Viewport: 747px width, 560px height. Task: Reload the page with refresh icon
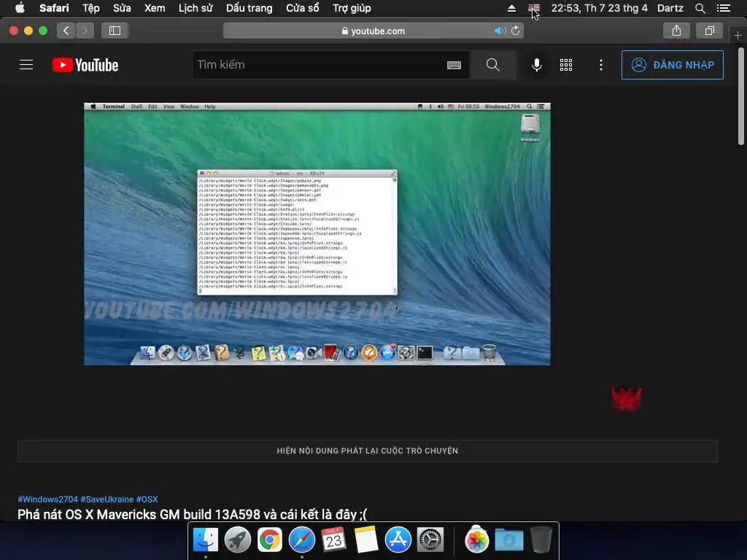coord(516,31)
